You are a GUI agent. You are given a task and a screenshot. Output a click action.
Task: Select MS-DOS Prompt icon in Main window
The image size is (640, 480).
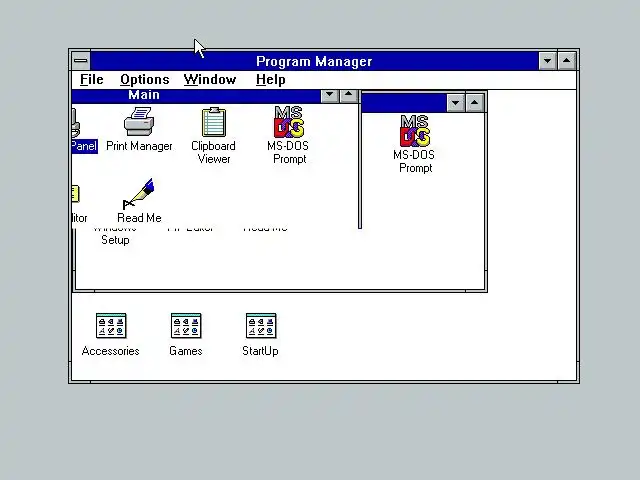(x=289, y=122)
